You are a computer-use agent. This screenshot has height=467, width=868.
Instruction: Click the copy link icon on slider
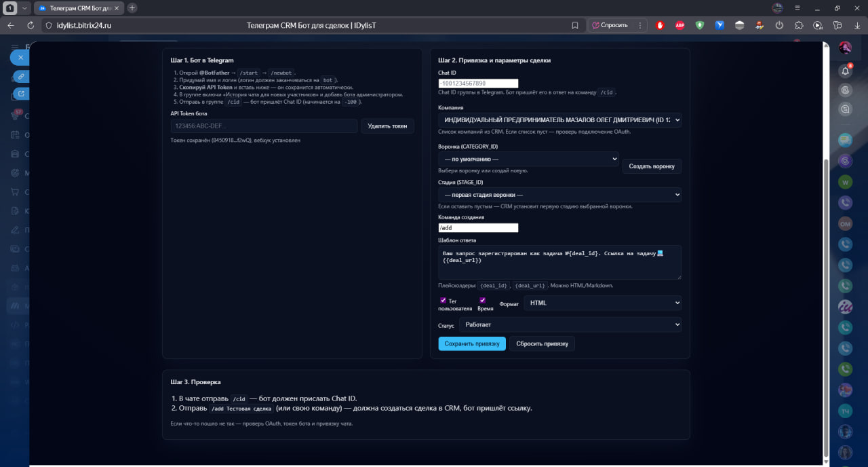click(21, 76)
